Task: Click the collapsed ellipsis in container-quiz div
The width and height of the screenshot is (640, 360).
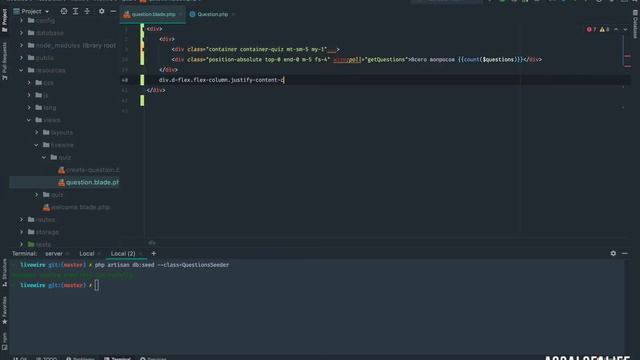Action: pyautogui.click(x=332, y=49)
